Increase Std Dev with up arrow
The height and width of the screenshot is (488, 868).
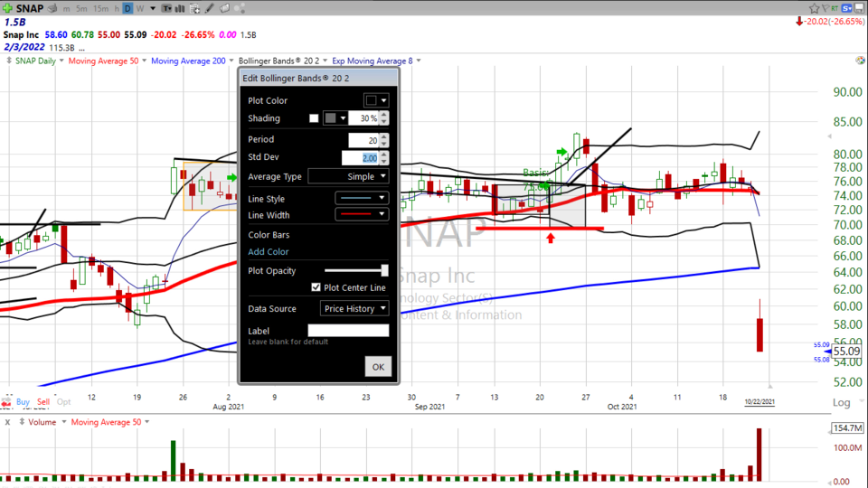(x=384, y=155)
